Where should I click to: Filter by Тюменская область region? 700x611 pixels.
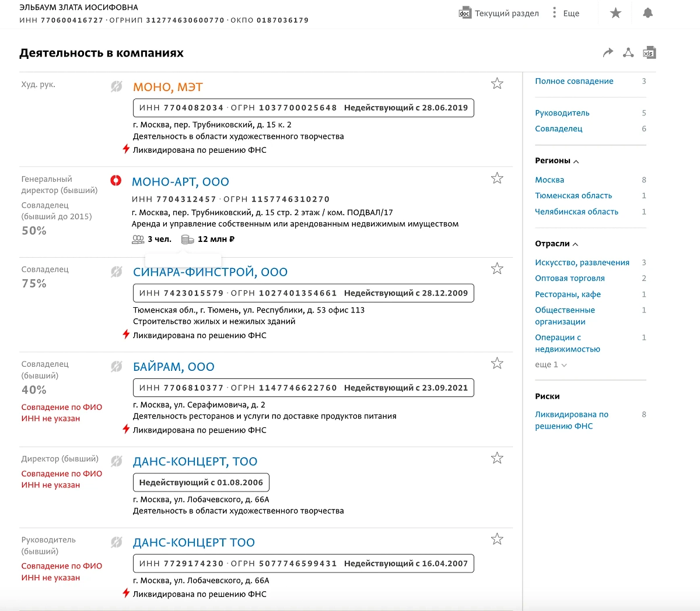[x=573, y=196]
